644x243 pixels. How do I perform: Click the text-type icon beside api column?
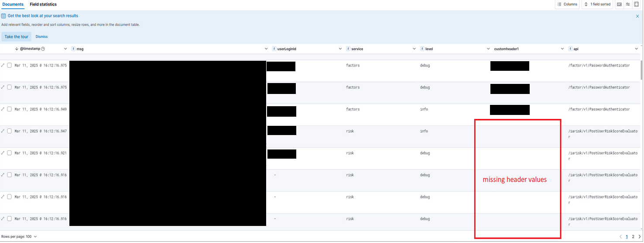point(571,49)
